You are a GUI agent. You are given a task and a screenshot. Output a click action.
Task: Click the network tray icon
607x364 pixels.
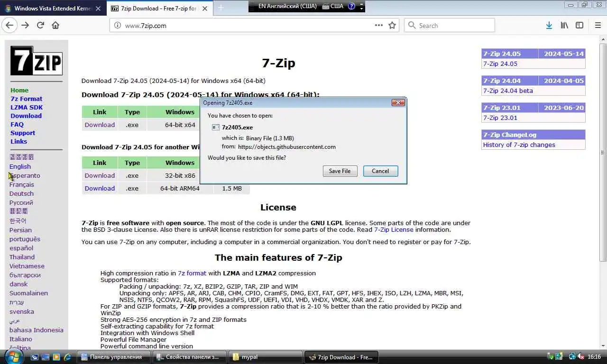(x=572, y=357)
